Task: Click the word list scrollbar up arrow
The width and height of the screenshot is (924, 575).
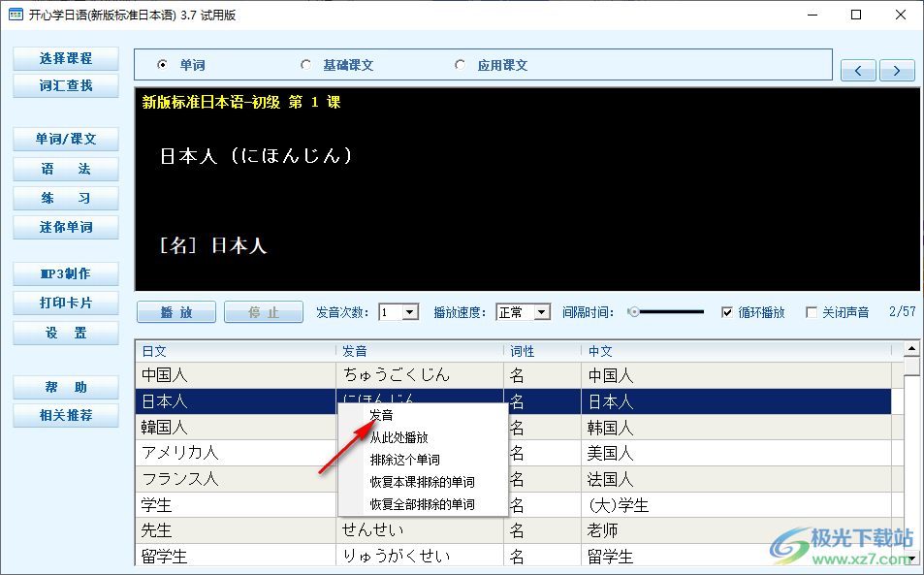Action: click(911, 349)
